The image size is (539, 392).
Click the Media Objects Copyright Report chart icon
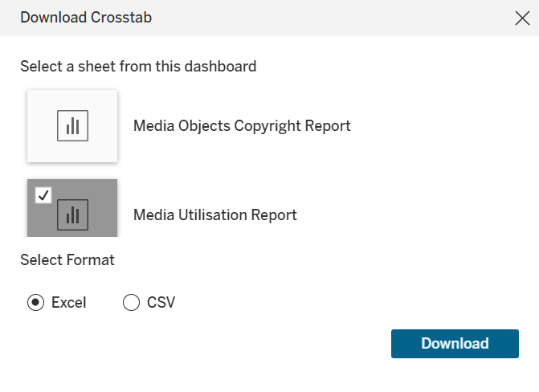72,126
